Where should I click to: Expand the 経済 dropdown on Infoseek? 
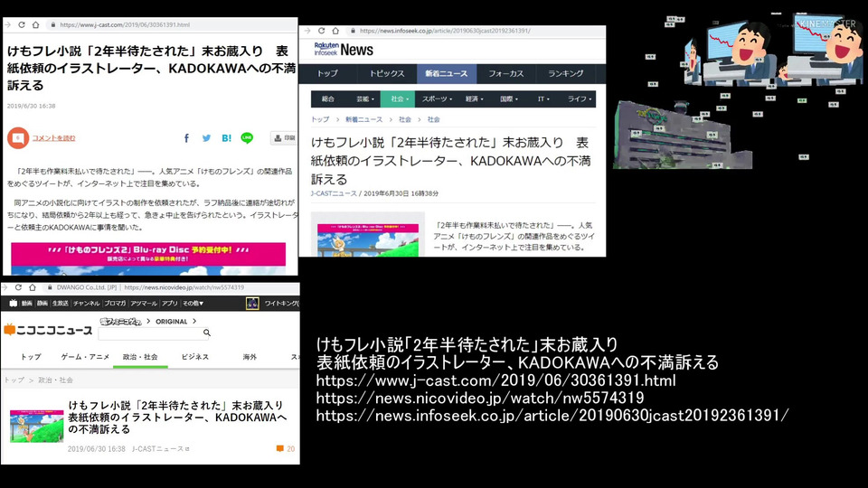[475, 99]
